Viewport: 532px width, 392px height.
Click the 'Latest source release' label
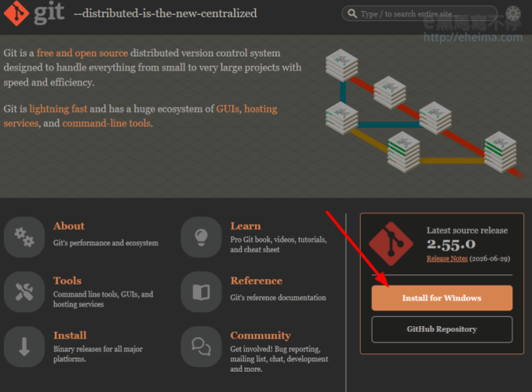coord(467,230)
